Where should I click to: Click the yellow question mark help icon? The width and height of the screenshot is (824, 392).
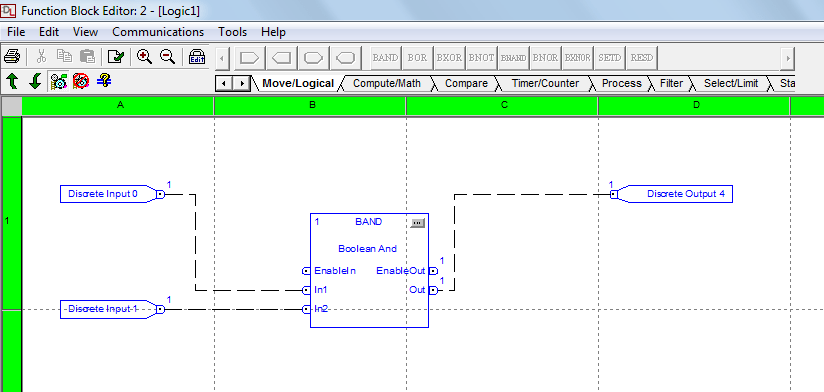(x=104, y=80)
